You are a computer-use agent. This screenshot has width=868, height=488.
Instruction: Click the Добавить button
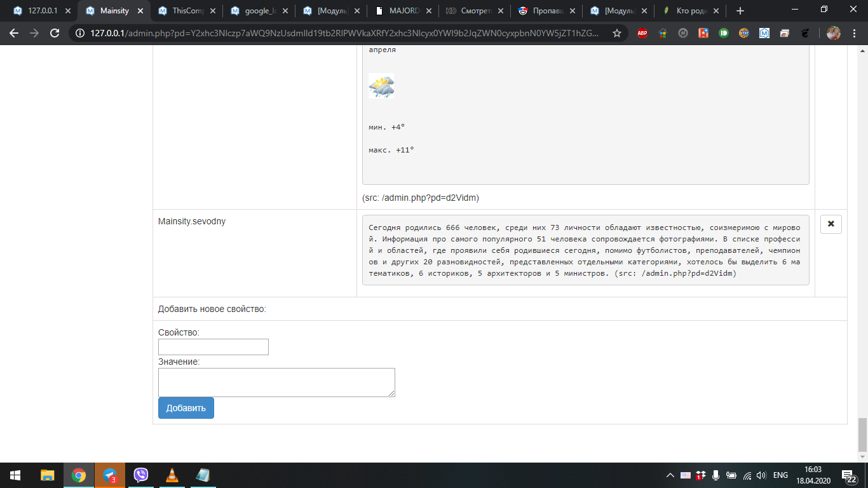[x=186, y=408]
